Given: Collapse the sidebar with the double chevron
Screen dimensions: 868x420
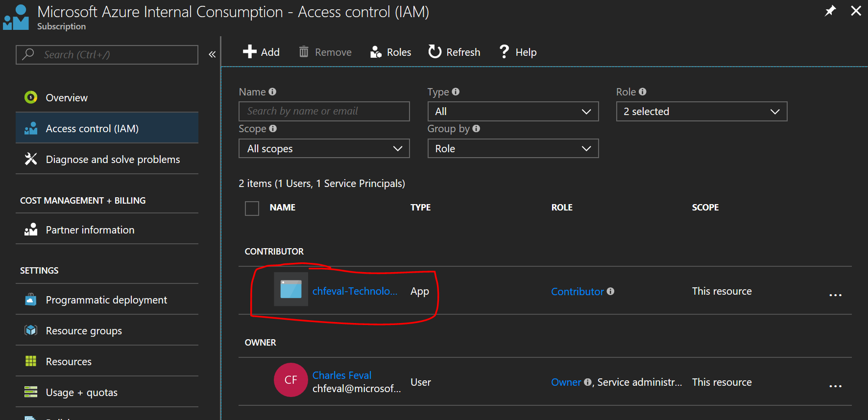Looking at the screenshot, I should 212,54.
